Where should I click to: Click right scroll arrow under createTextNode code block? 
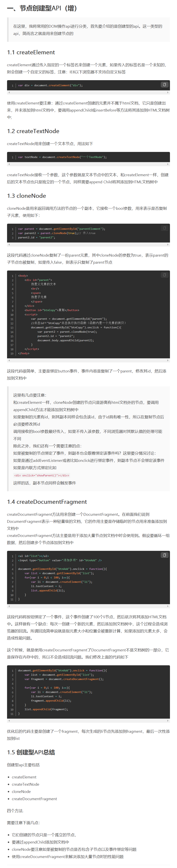click(x=168, y=164)
